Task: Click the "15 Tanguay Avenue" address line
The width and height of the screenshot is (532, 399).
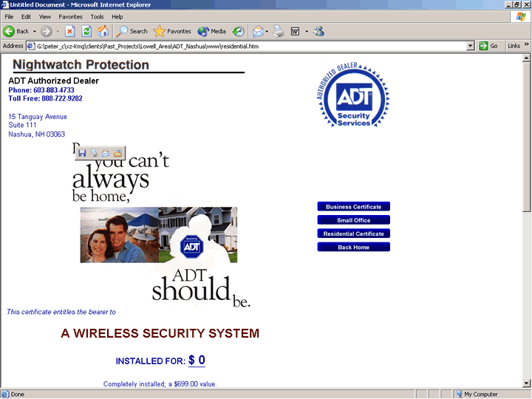Action: pos(38,117)
